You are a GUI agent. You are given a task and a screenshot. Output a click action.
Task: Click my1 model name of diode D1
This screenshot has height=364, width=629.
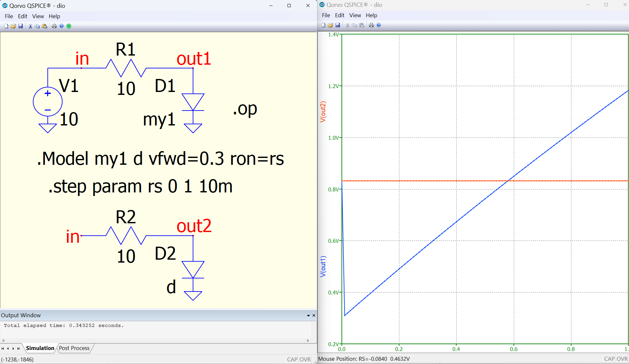click(x=159, y=120)
